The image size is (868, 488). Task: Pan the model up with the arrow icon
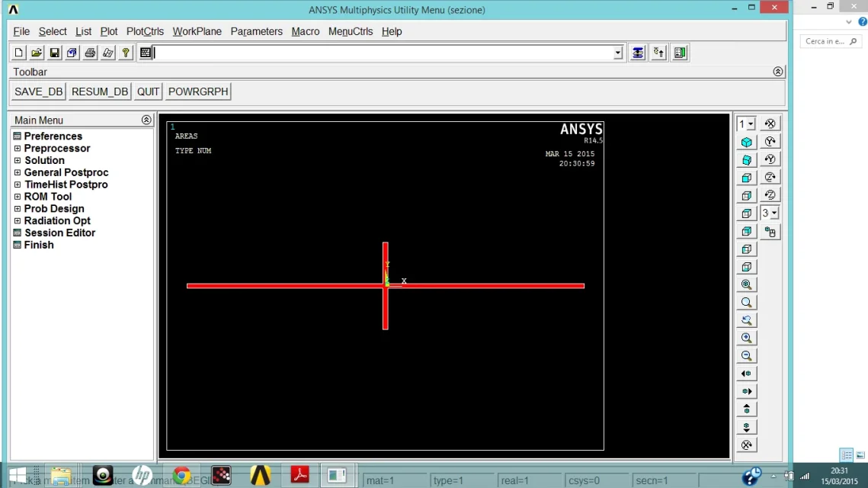(x=747, y=409)
